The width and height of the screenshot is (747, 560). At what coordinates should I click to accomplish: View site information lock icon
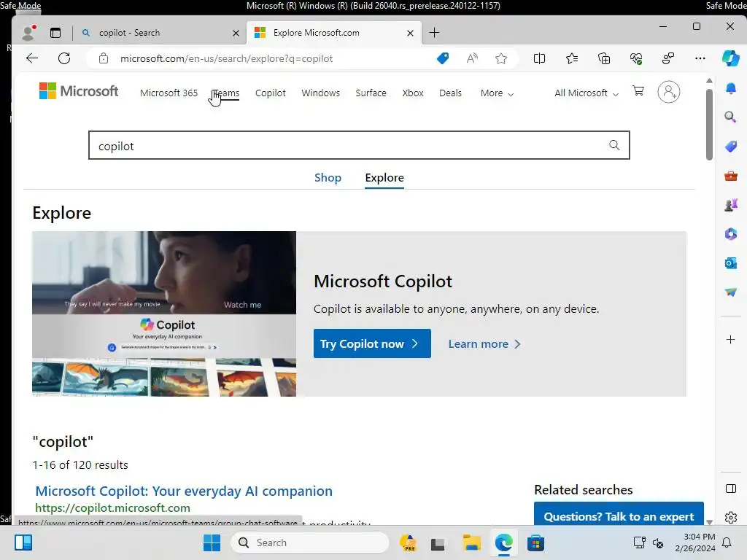pyautogui.click(x=104, y=58)
